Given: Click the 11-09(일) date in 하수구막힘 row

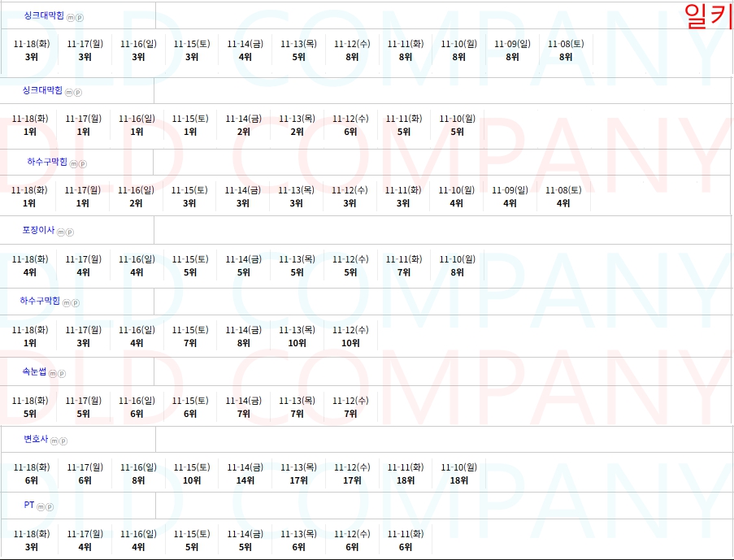Looking at the screenshot, I should (510, 190).
